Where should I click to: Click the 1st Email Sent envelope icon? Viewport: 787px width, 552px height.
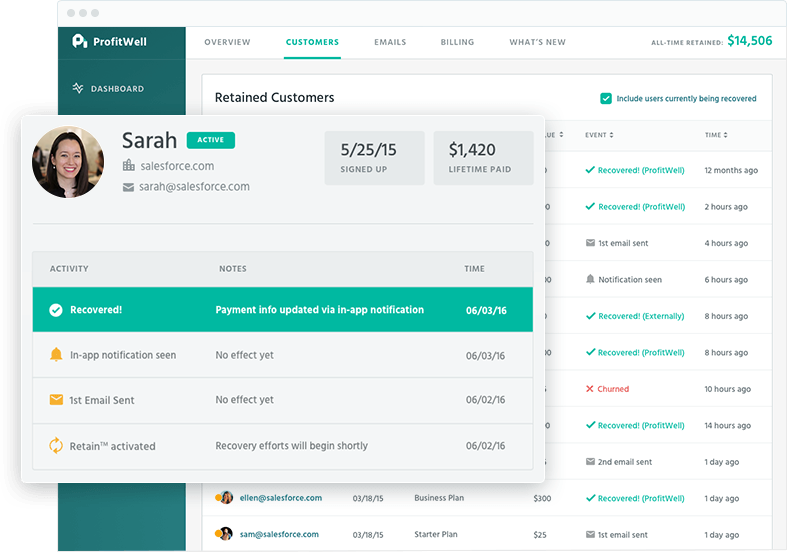56,400
